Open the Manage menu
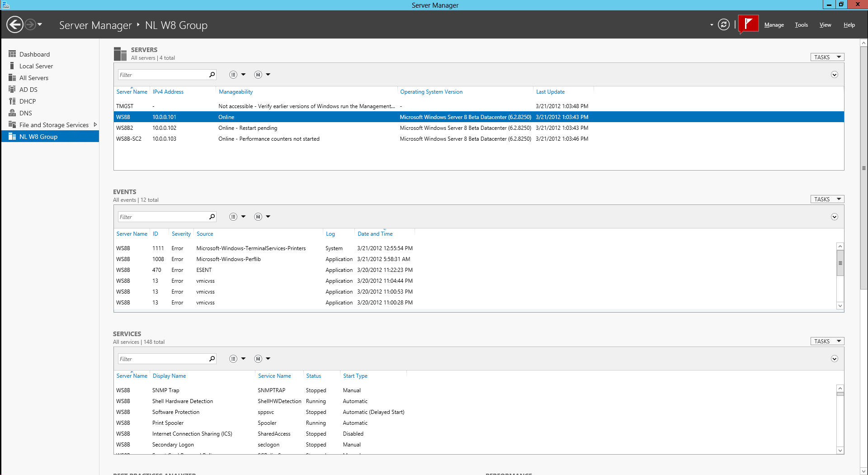 coord(774,25)
